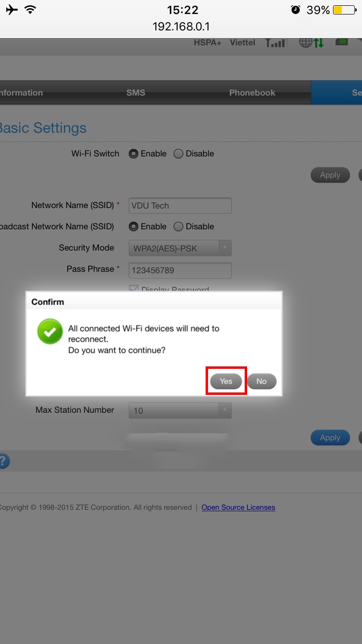Open the Security Mode dropdown
Screen dimensions: 362x644
[x=180, y=248]
